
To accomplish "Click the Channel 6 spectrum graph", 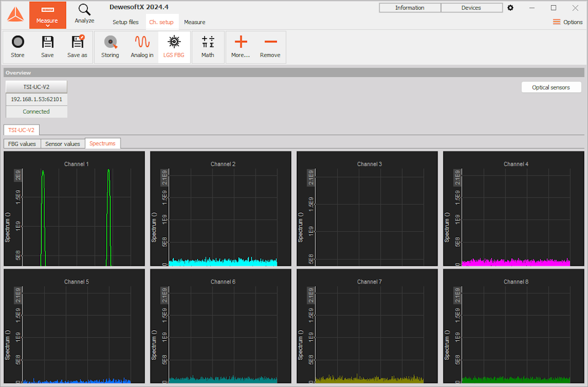I will (220, 326).
